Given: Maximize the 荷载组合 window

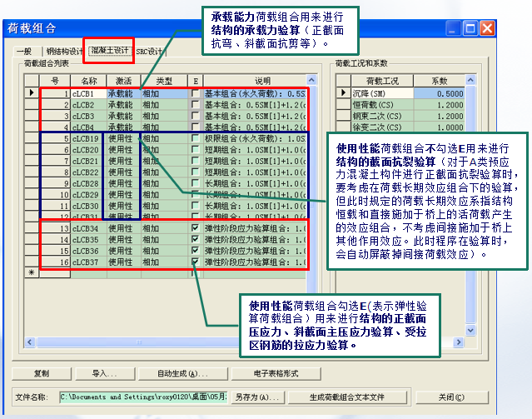Looking at the screenshot, I should click(470, 28).
